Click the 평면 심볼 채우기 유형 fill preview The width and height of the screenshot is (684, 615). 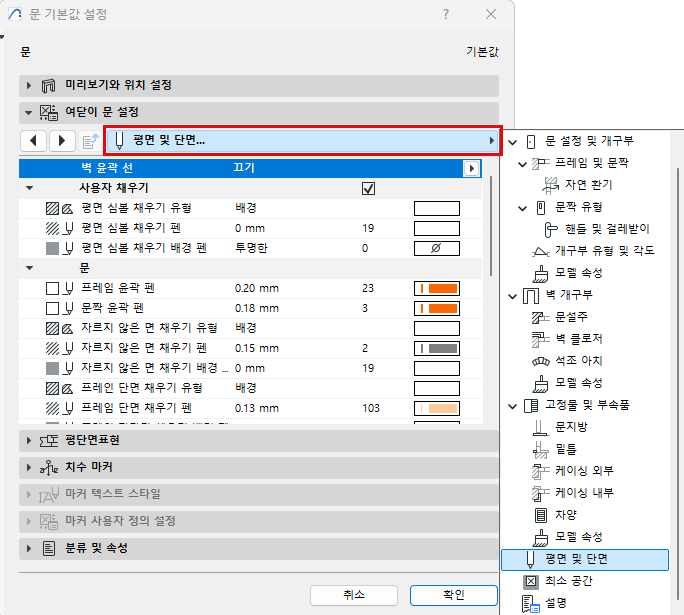[x=437, y=208]
